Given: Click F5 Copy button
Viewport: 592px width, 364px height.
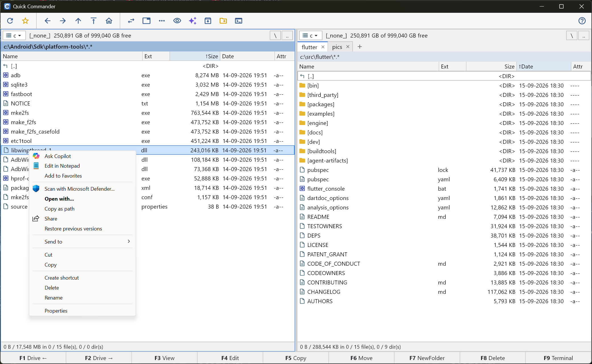Looking at the screenshot, I should pos(296,358).
